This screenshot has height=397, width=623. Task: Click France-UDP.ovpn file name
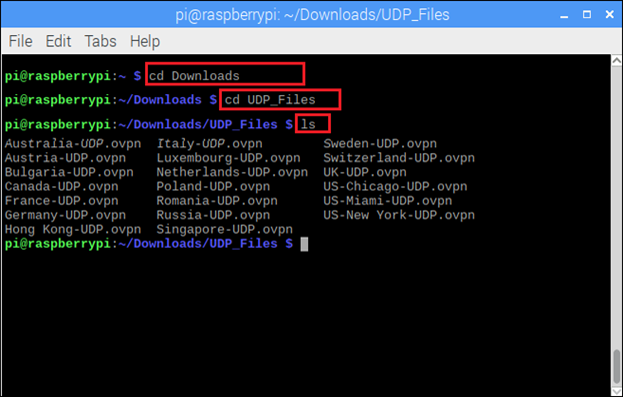[x=62, y=201]
